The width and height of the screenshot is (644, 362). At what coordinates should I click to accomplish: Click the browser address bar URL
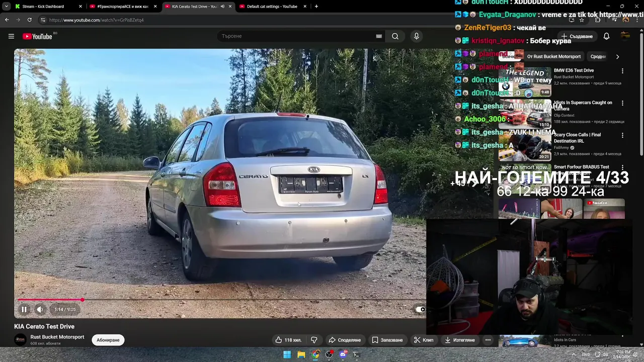[x=97, y=20]
